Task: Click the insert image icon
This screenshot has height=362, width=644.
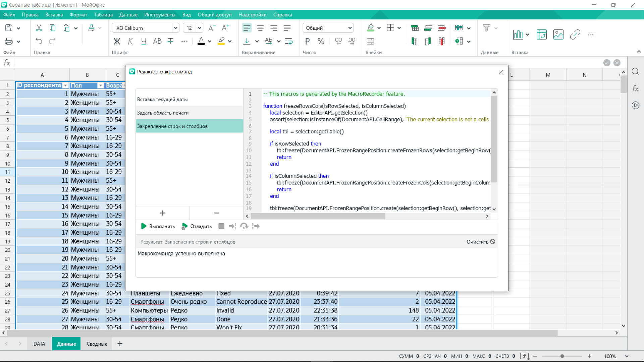Action: 558,35
